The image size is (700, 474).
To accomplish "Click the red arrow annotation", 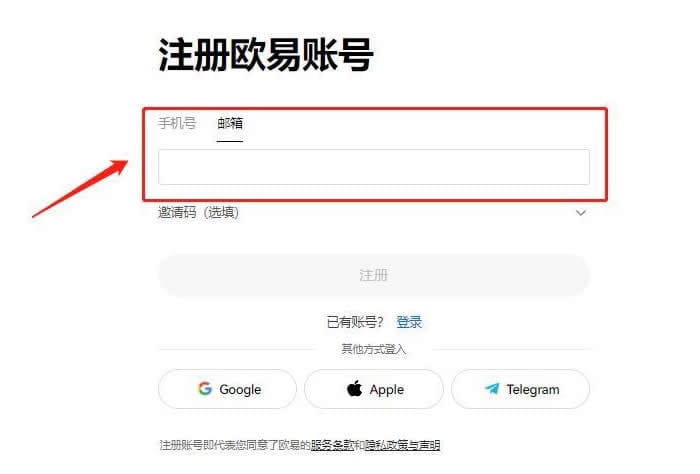I will pos(80,189).
